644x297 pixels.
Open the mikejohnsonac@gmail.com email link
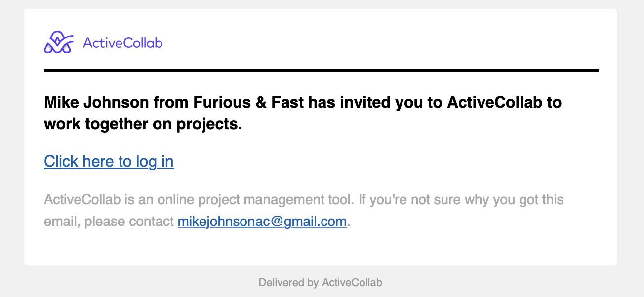tap(262, 222)
